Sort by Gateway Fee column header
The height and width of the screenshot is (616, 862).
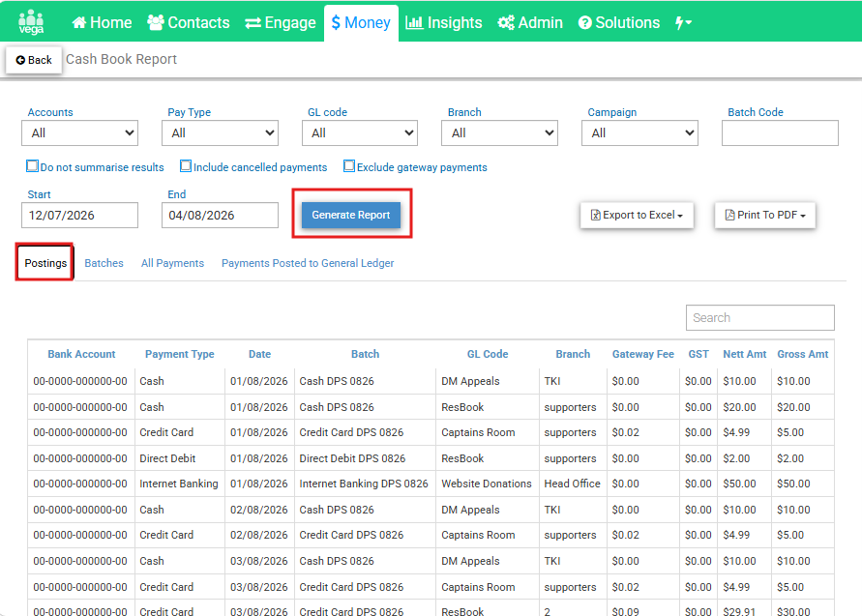coord(643,355)
